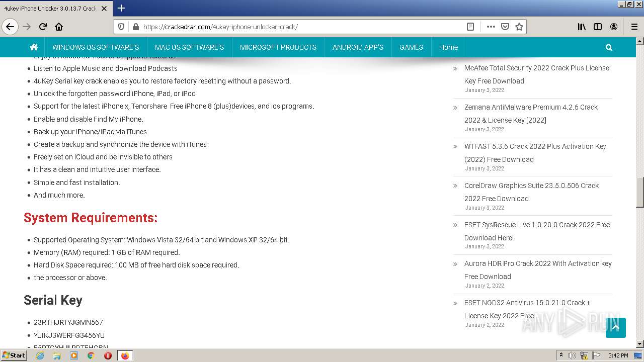Jump back to top with arrow button
The height and width of the screenshot is (362, 644).
click(616, 328)
